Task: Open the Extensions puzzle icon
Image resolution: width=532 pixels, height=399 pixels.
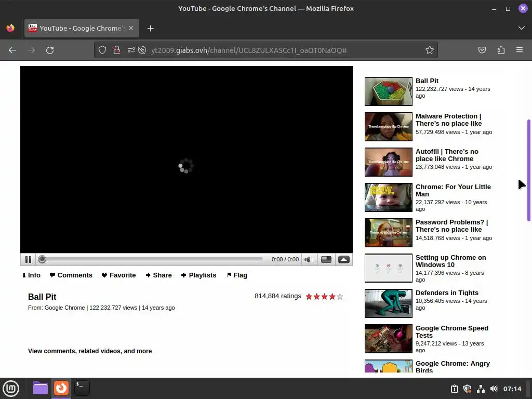Action: click(501, 50)
